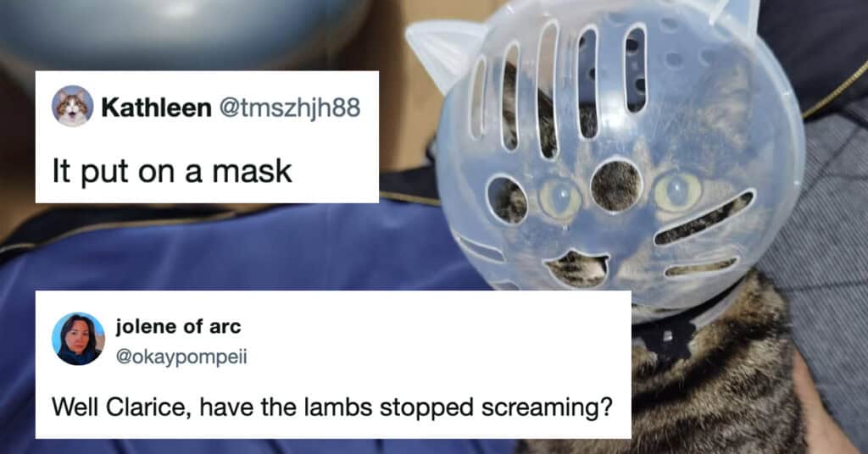The image size is (868, 454).
Task: Open the @okaypompeii handle link
Action: point(181,357)
